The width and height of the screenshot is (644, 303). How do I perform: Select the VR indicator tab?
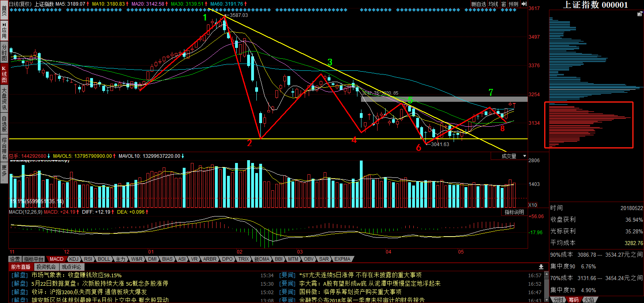[x=194, y=259]
